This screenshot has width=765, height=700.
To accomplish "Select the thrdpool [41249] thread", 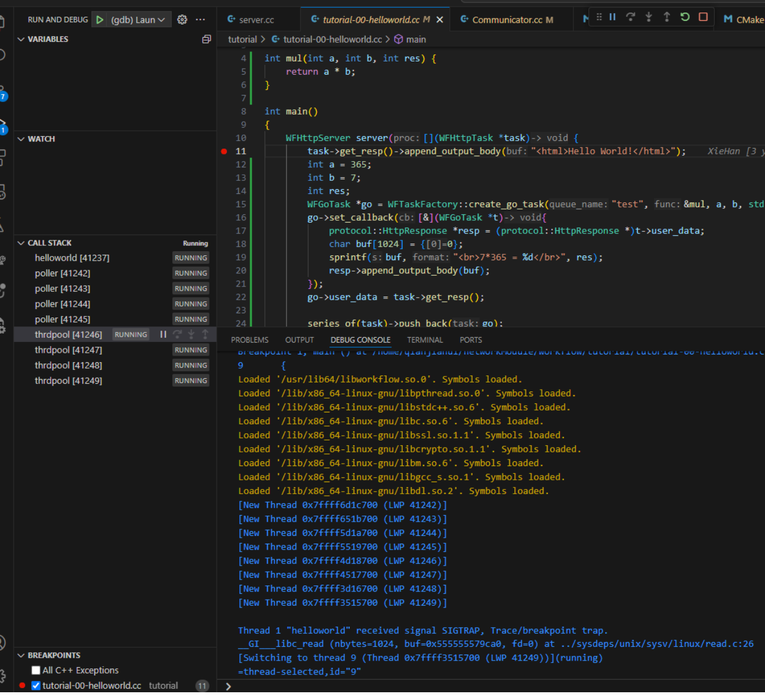I will tap(68, 381).
